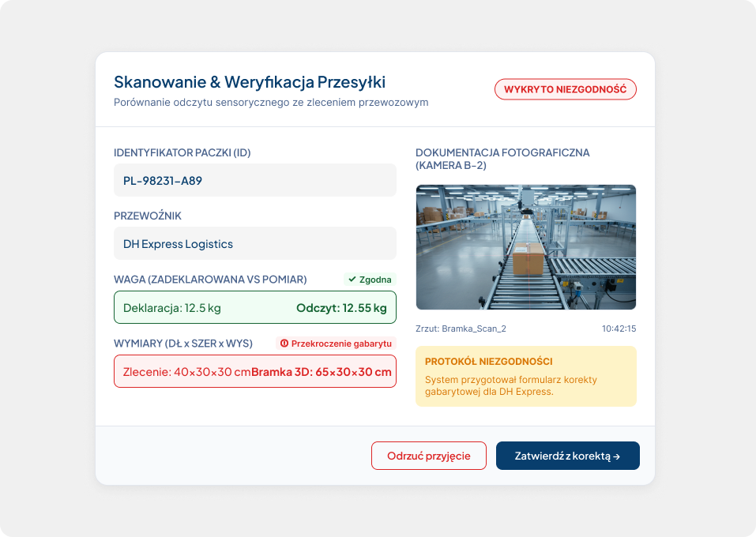756x537 pixels.
Task: Click the red warning icon by Przekroczenie gabarytu
Action: tap(284, 344)
